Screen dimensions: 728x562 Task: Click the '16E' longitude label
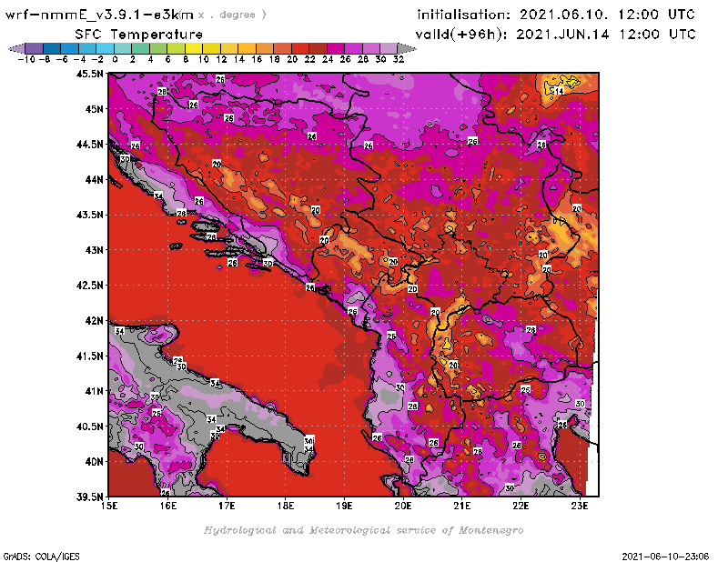point(168,506)
